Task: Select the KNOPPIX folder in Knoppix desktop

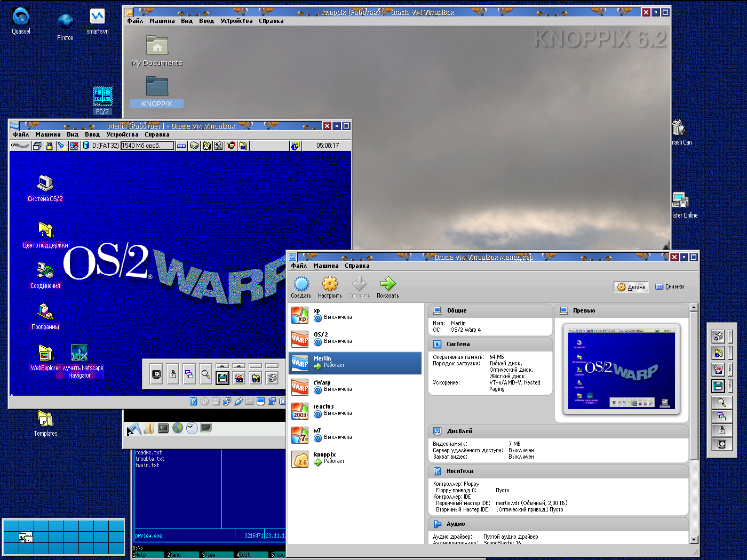Action: tap(157, 91)
